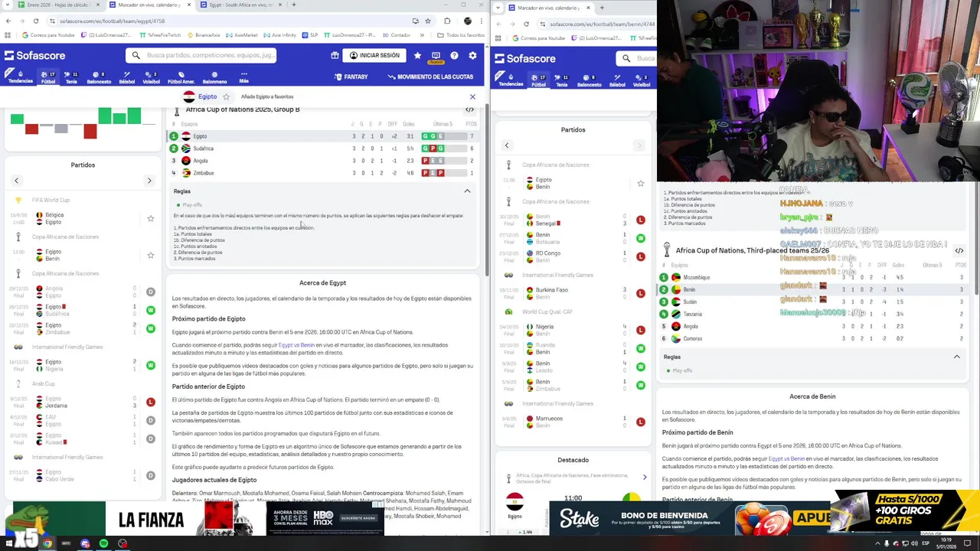Select the Fútbol tab in left Sofascore
The height and width of the screenshot is (551, 980).
tap(47, 77)
